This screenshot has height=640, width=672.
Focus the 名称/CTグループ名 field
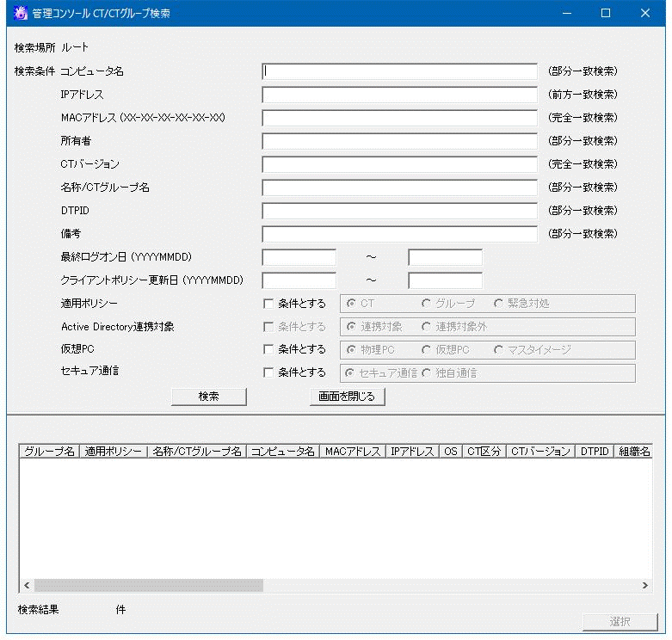pos(399,188)
